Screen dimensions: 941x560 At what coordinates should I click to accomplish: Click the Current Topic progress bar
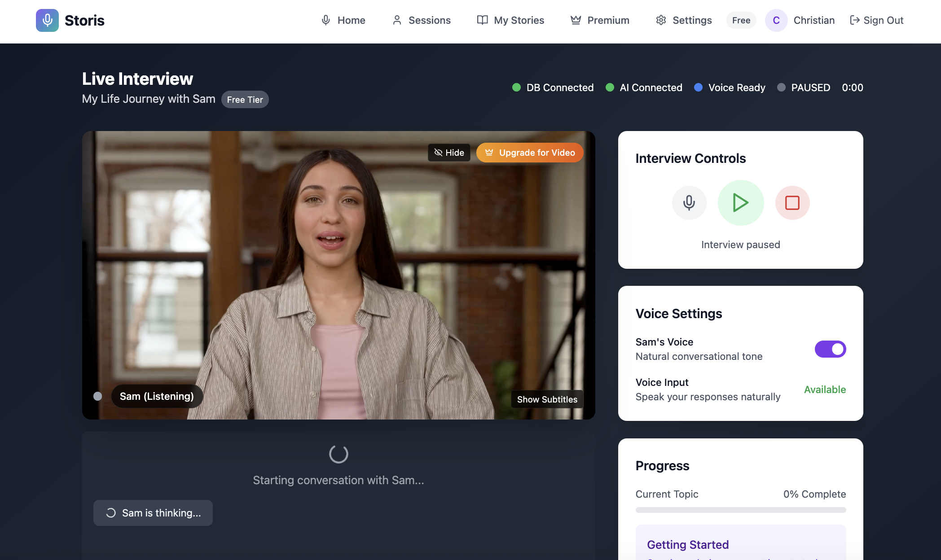point(740,510)
